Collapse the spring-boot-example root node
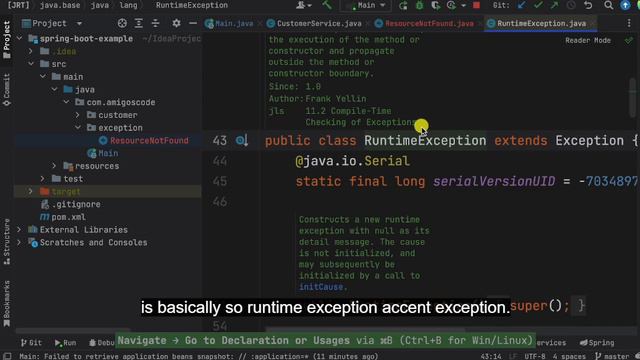Image resolution: width=640 pixels, height=360 pixels. point(19,39)
